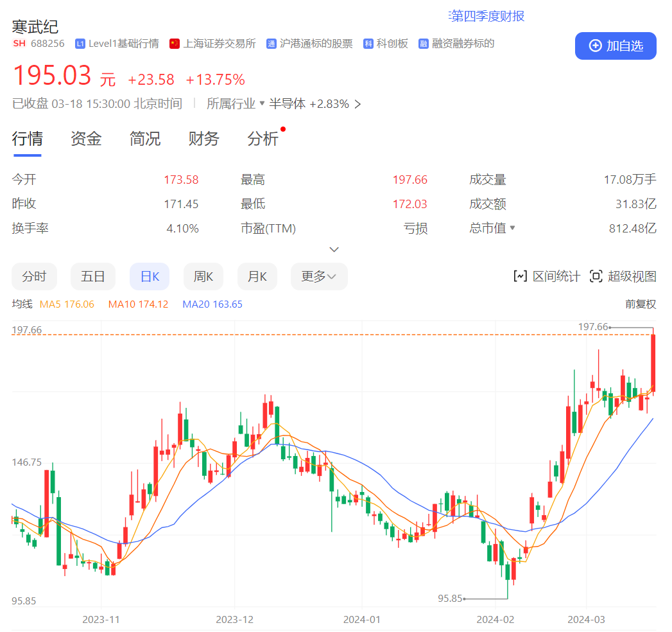Switch to the 财务 tab

click(x=203, y=139)
